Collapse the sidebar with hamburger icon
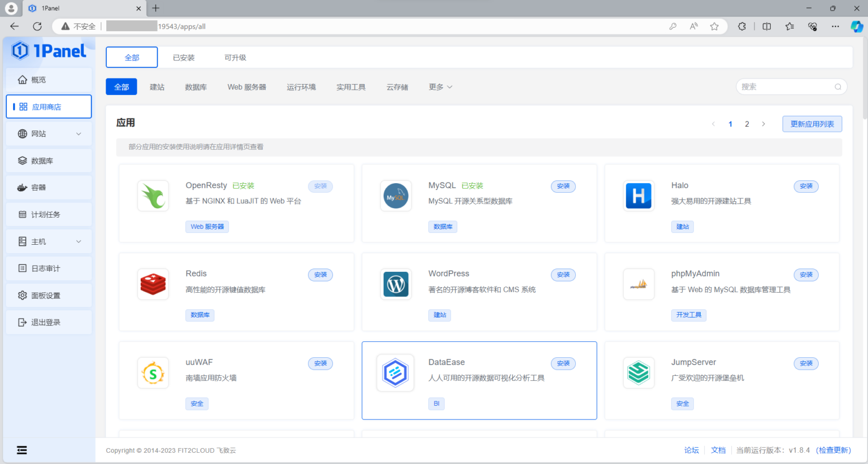 click(21, 450)
